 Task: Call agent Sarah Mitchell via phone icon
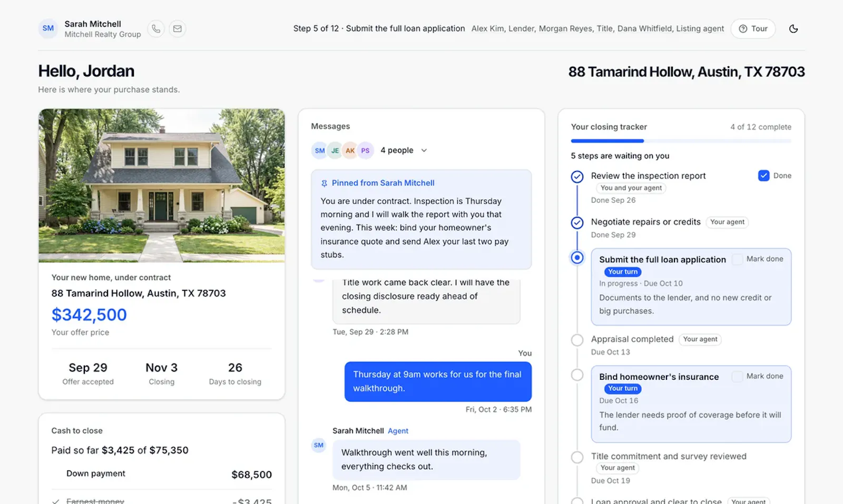[x=156, y=28]
